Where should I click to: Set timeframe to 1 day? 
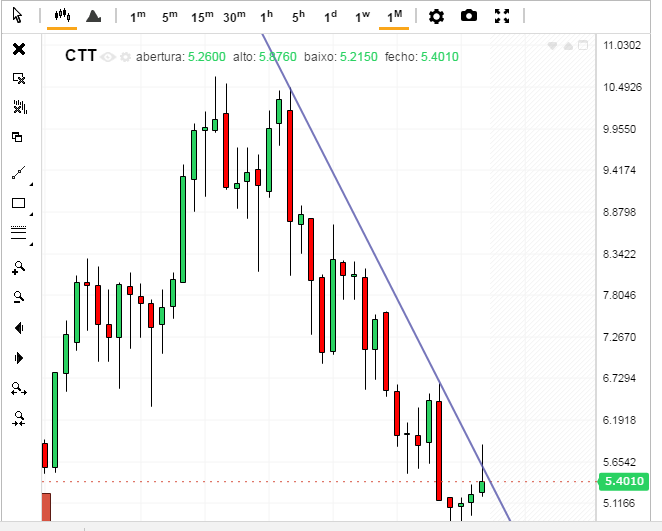(x=331, y=16)
